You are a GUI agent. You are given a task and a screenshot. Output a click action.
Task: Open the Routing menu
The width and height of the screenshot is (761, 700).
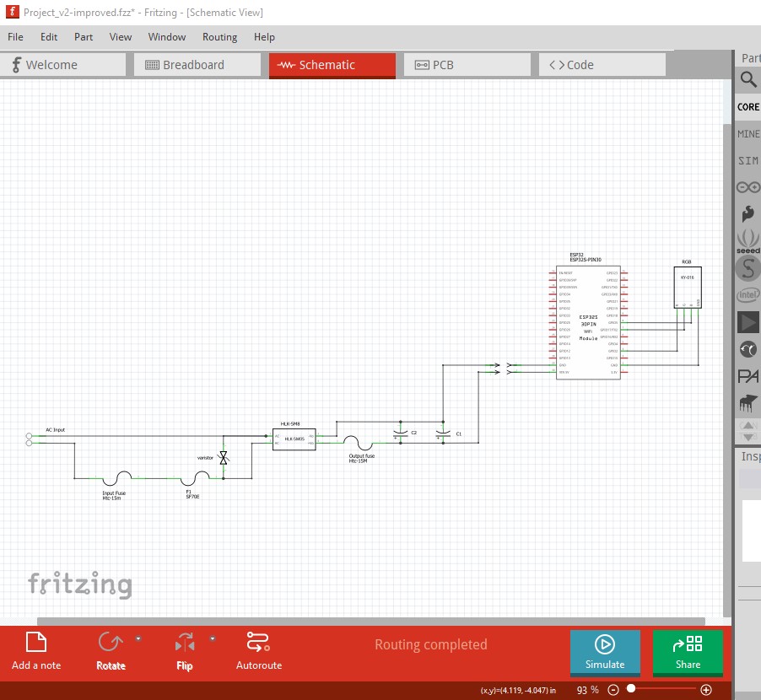pyautogui.click(x=220, y=37)
